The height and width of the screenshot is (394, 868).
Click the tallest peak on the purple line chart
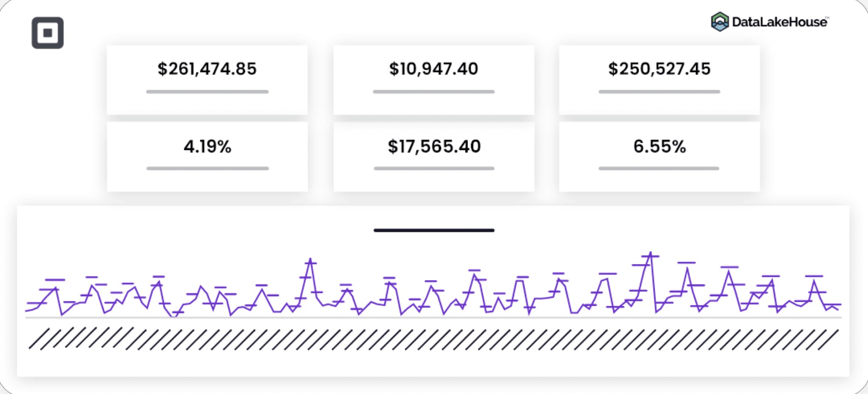pyautogui.click(x=650, y=254)
